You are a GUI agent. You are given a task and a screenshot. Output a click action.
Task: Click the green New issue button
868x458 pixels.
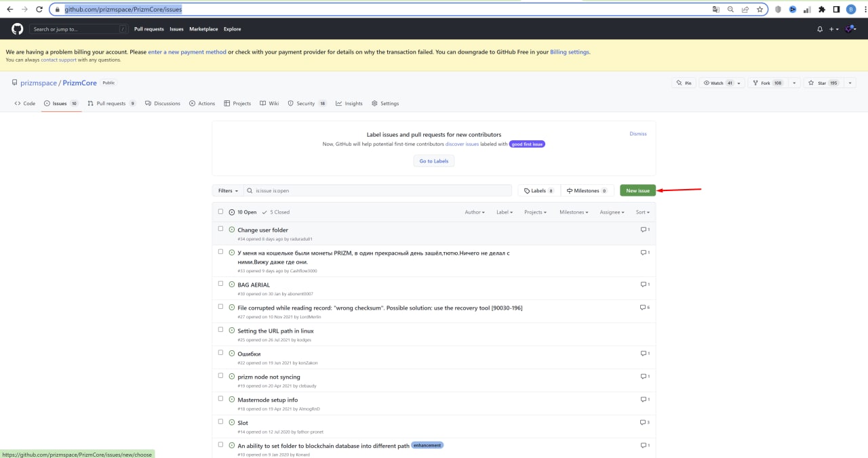637,191
